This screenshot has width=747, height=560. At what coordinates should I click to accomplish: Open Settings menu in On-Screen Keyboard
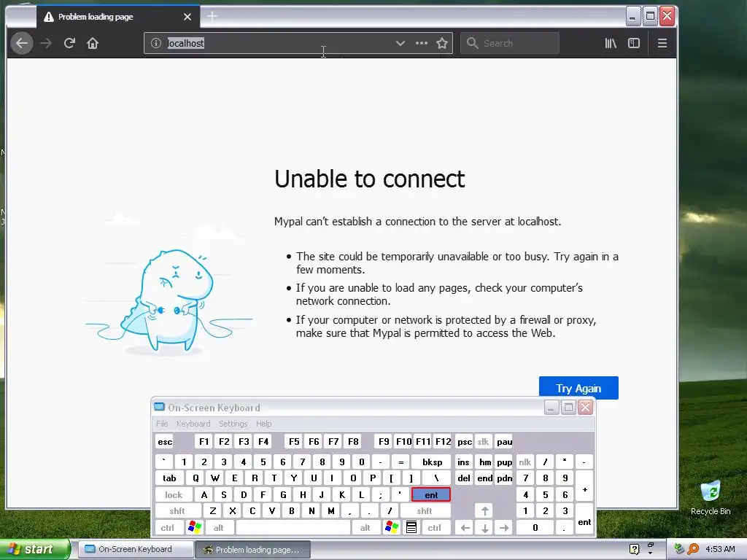tap(233, 424)
